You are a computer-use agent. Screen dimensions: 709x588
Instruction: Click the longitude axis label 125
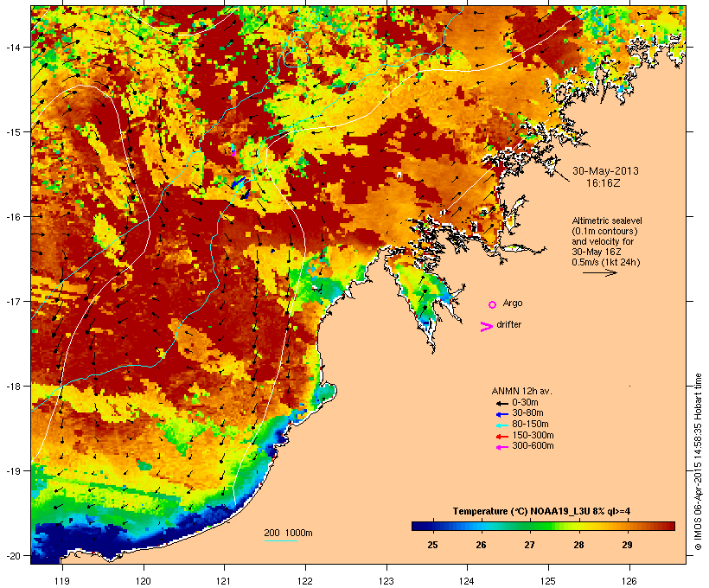click(548, 581)
